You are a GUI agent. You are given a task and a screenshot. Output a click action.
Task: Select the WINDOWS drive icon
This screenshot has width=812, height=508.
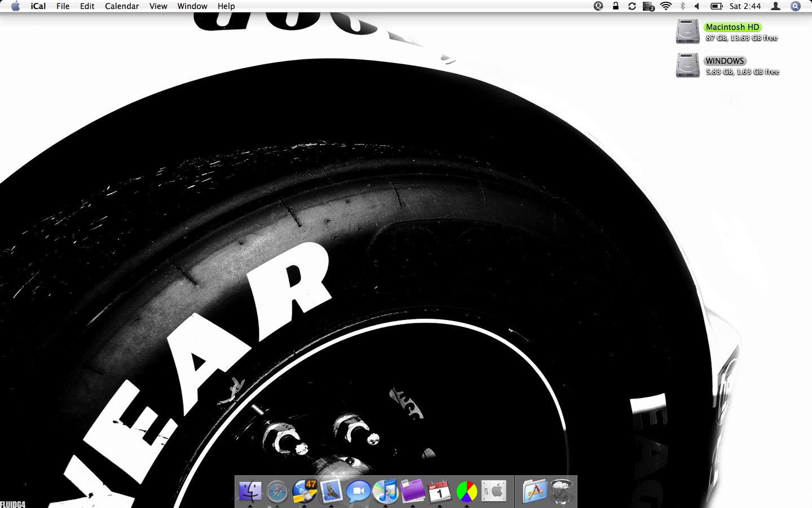point(688,65)
